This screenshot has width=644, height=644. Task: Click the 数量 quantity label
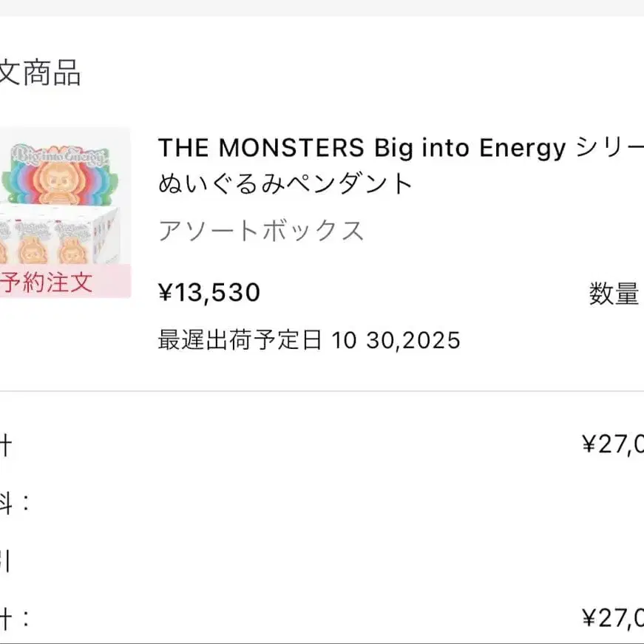(614, 294)
